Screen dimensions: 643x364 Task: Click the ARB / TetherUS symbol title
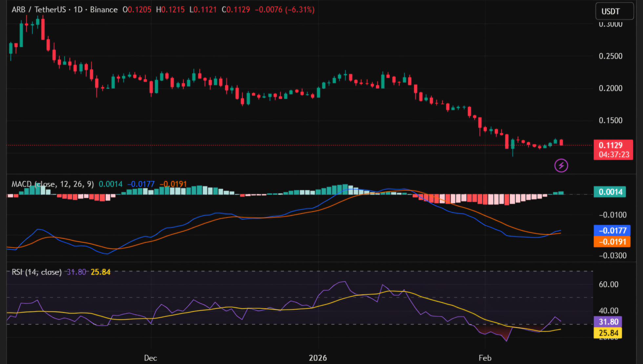click(x=39, y=10)
